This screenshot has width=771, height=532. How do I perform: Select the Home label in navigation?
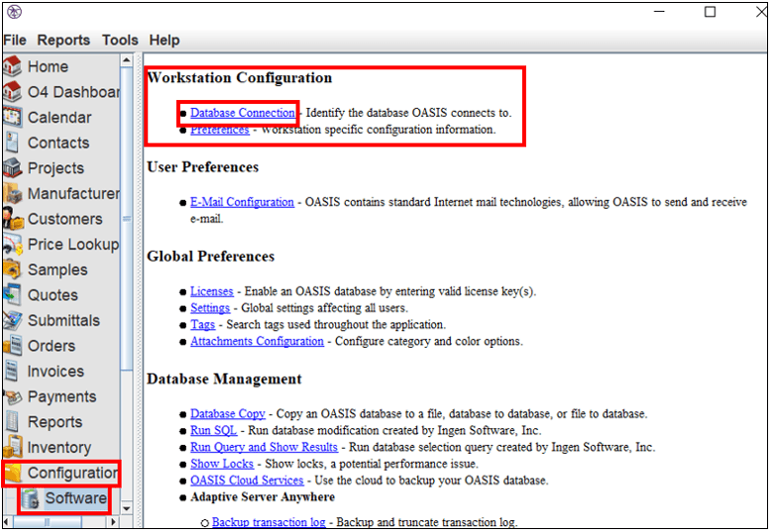[x=48, y=66]
